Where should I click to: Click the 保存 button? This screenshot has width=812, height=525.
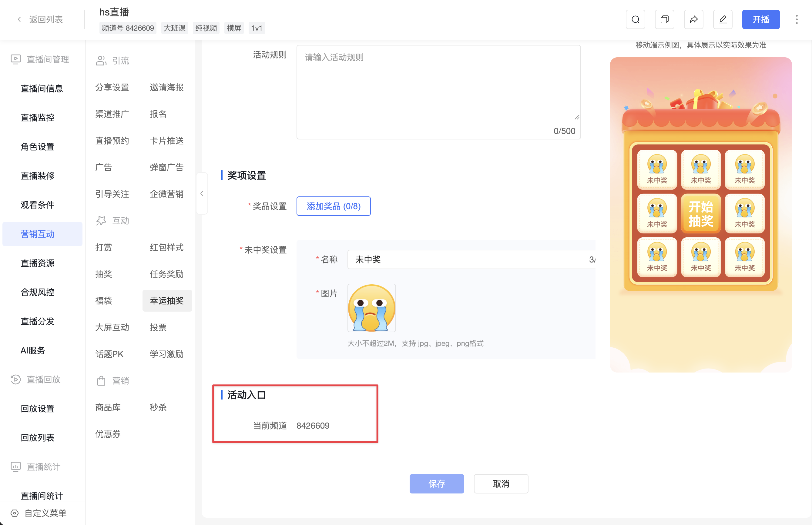tap(437, 483)
